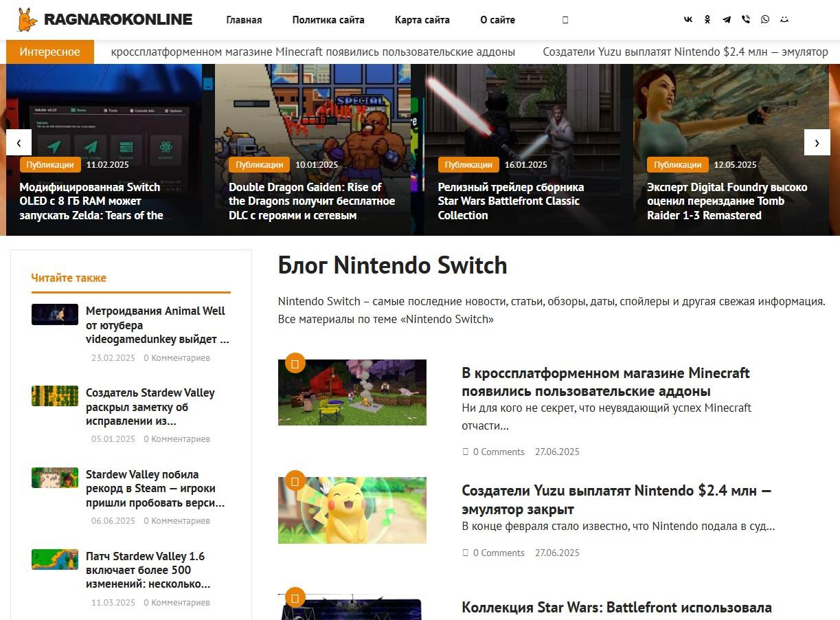Share via the Viber phone icon

(x=746, y=19)
